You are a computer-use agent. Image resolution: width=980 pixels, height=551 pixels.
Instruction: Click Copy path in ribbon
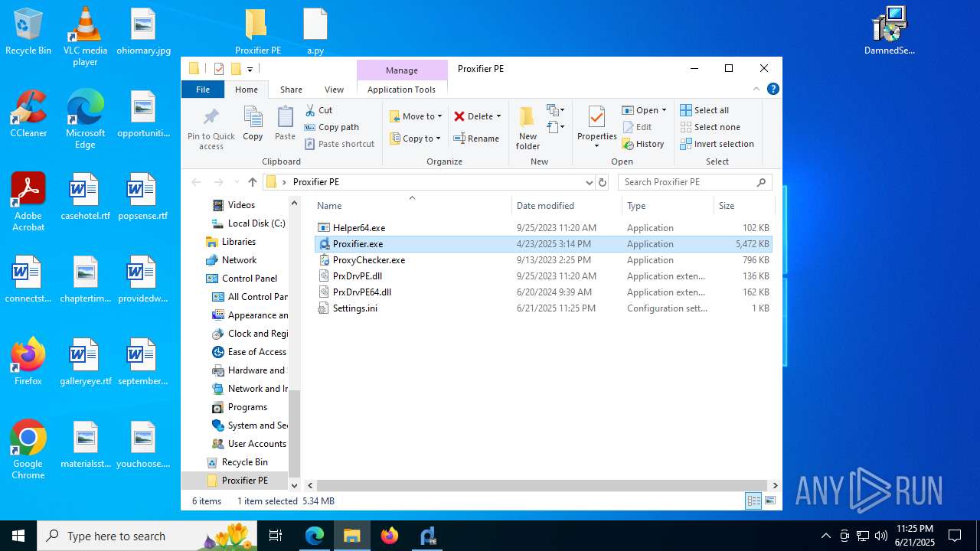click(x=332, y=127)
